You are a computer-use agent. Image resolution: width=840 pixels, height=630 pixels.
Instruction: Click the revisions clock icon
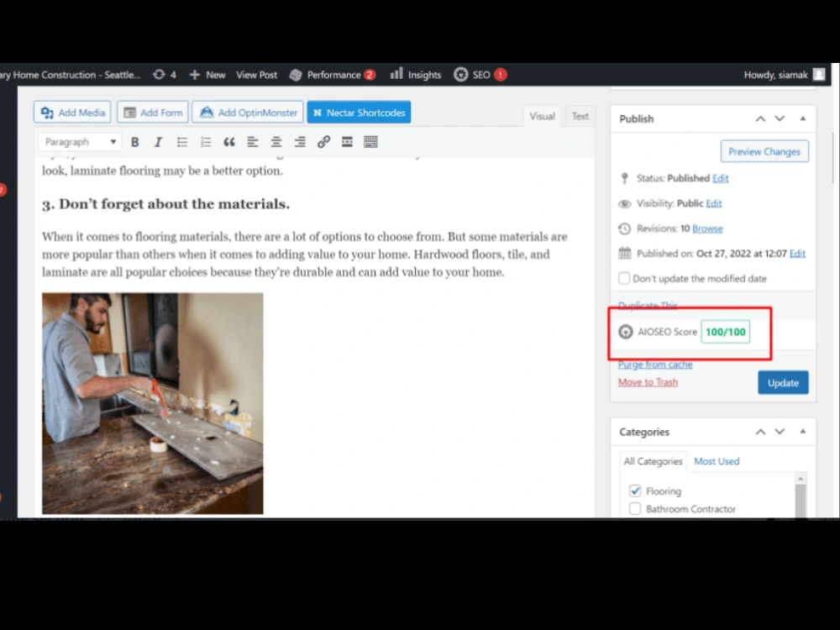point(624,228)
